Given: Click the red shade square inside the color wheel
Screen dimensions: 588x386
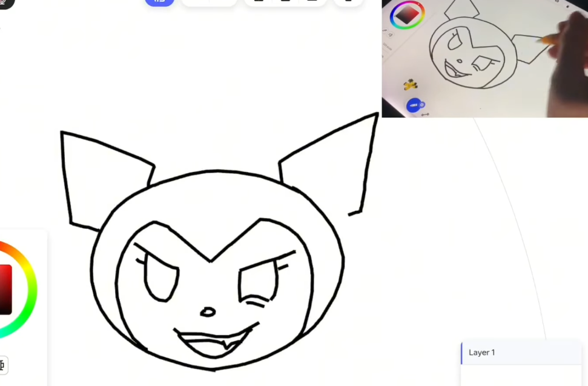Looking at the screenshot, I should (5, 289).
